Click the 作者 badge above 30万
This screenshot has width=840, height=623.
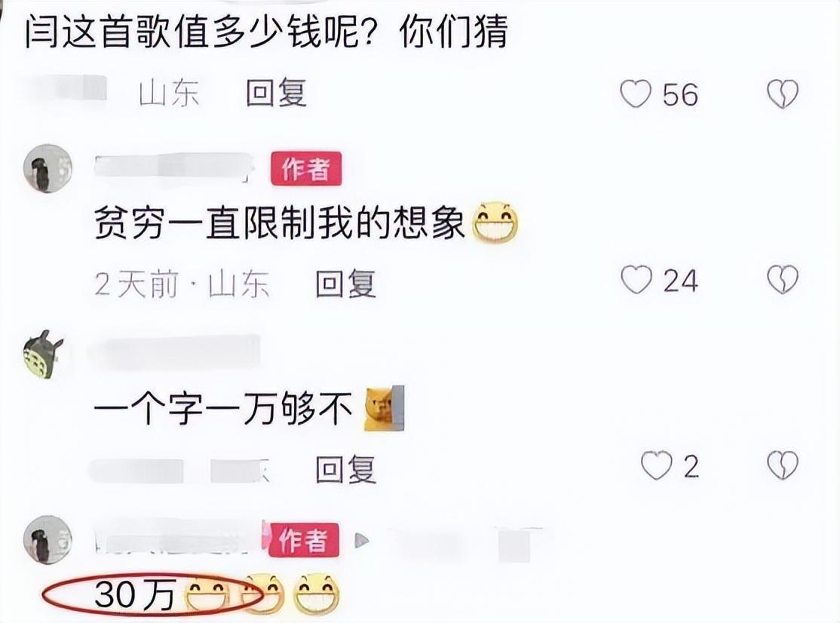click(303, 540)
